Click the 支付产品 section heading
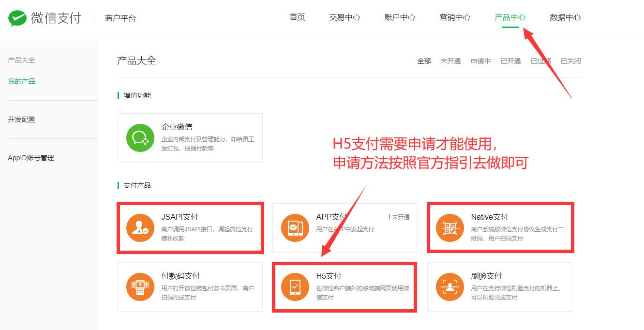 point(137,185)
